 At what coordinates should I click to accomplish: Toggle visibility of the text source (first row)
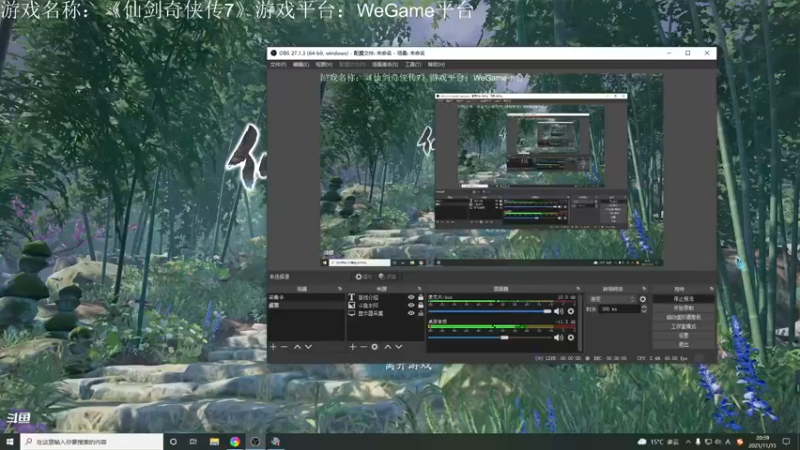click(x=411, y=297)
